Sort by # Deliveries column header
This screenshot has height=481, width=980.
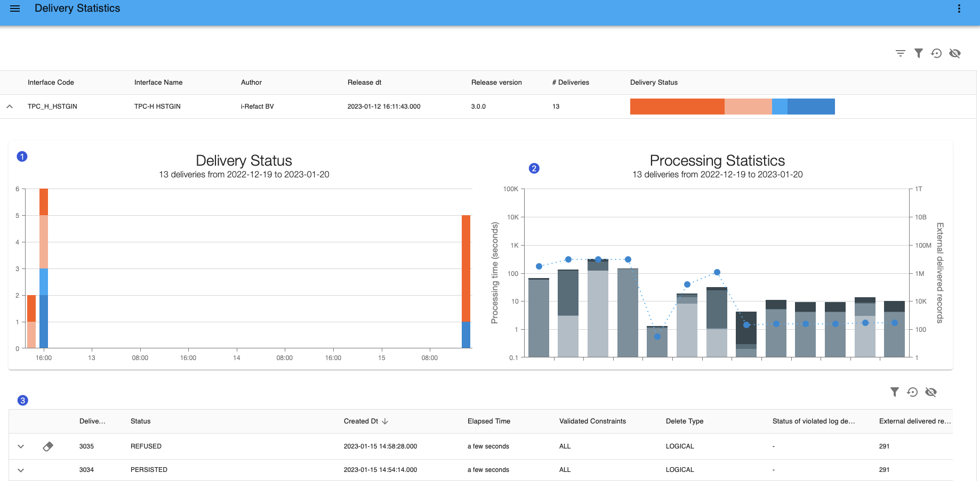pos(571,83)
